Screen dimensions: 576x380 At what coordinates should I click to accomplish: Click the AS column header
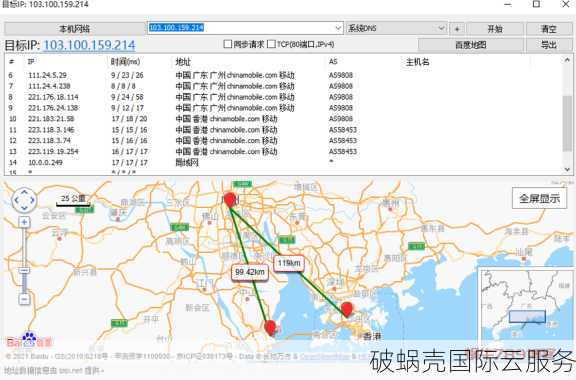[x=333, y=62]
